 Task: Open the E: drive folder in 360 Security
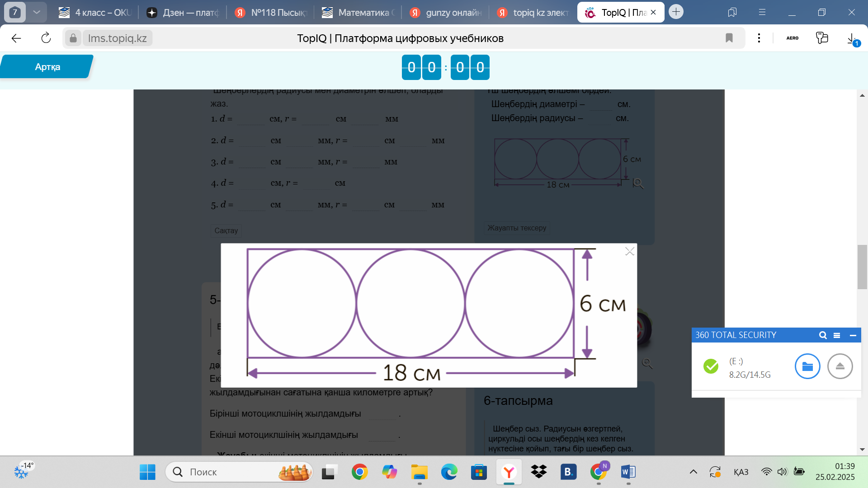tap(807, 366)
